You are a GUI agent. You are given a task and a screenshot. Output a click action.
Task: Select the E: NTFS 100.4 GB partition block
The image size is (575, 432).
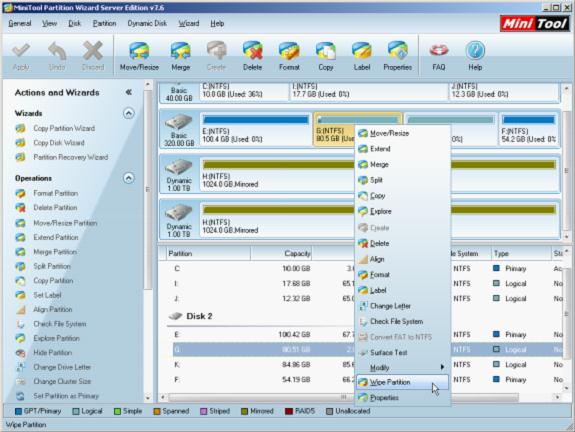tap(256, 129)
